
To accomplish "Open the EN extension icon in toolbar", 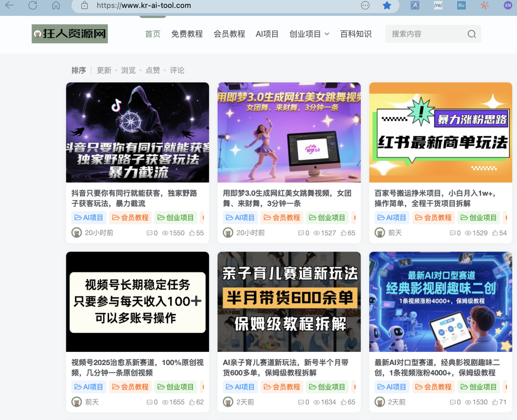I will pos(508,5).
